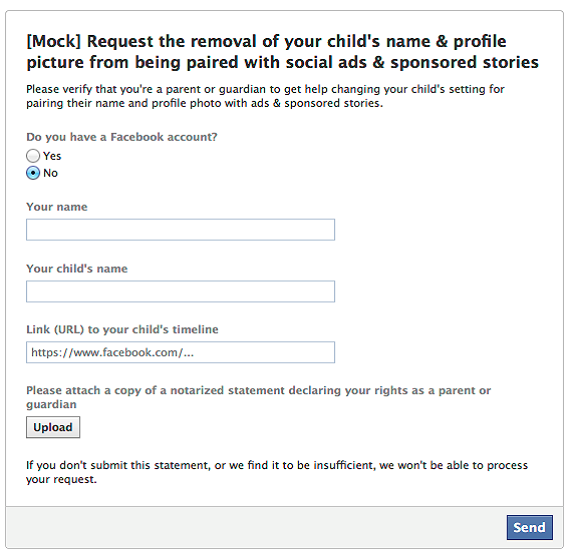The image size is (570, 556).
Task: Select the Yes radio button
Action: pyautogui.click(x=33, y=156)
